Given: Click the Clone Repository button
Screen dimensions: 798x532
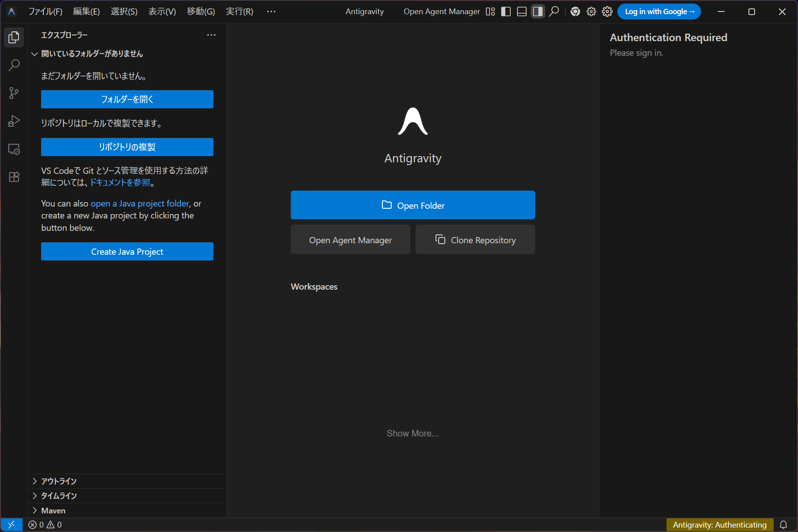Looking at the screenshot, I should (x=475, y=240).
